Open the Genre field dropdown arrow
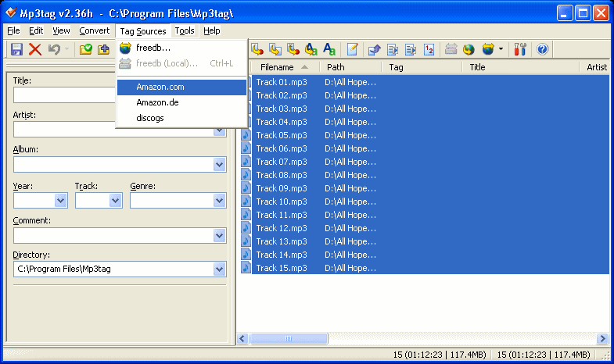The height and width of the screenshot is (364, 614). [x=220, y=201]
